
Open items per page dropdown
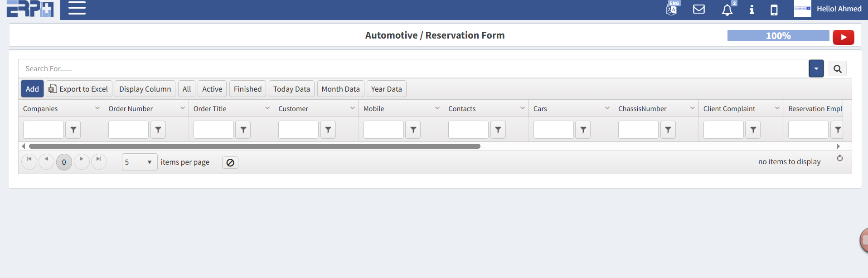click(149, 162)
